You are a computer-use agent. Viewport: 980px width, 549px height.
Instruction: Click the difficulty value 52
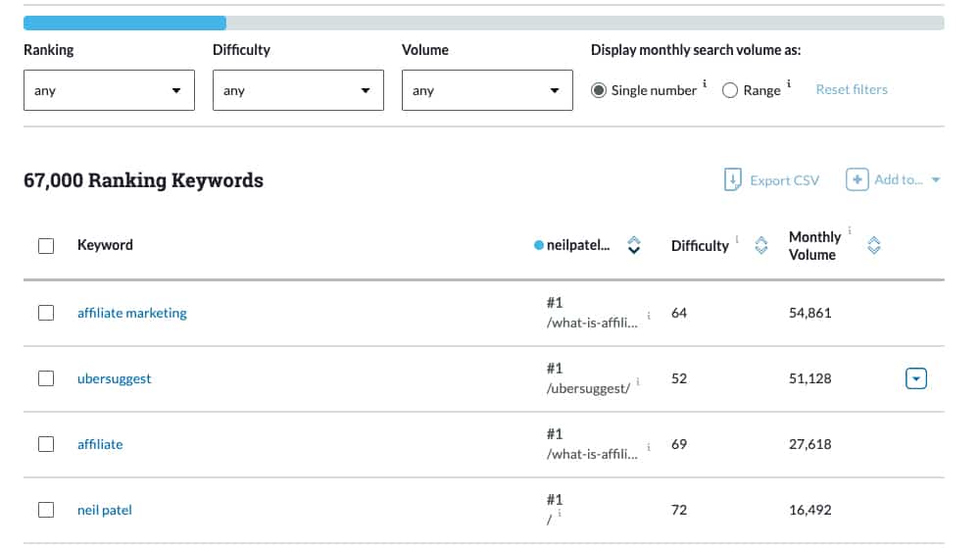click(x=679, y=378)
